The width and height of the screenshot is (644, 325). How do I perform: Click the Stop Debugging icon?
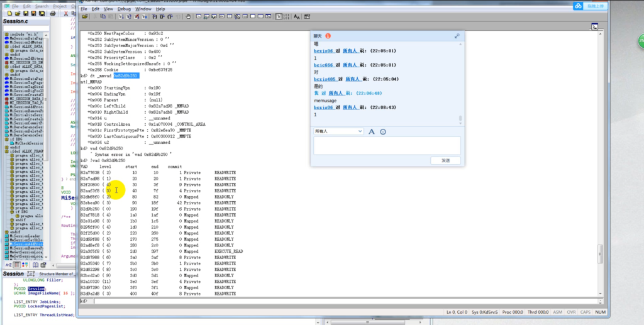point(136,16)
